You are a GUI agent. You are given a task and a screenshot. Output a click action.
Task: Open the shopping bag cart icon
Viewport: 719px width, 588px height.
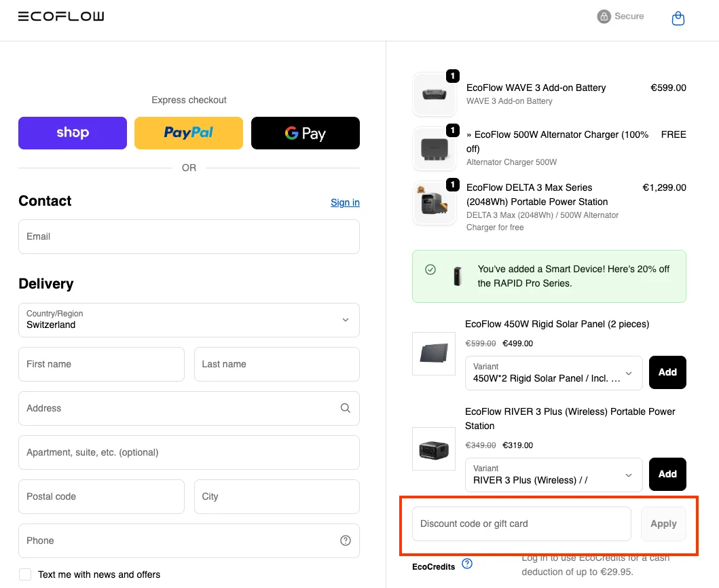678,18
